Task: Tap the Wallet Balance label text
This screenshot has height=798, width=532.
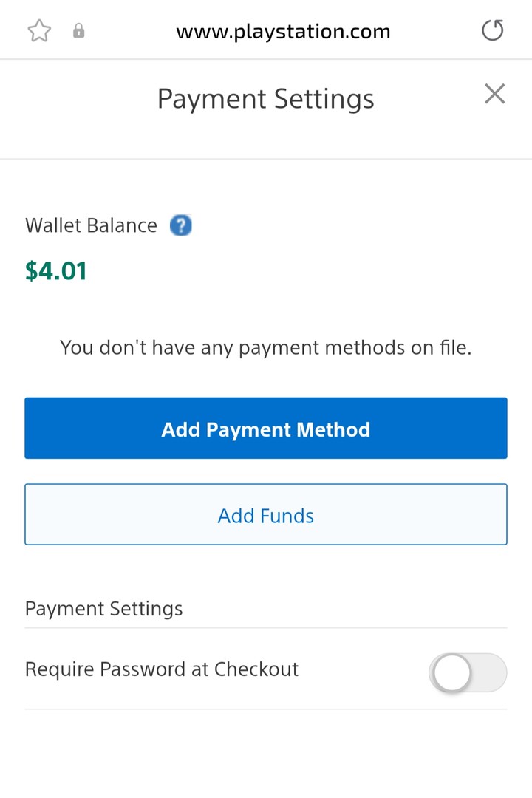Action: pos(91,225)
